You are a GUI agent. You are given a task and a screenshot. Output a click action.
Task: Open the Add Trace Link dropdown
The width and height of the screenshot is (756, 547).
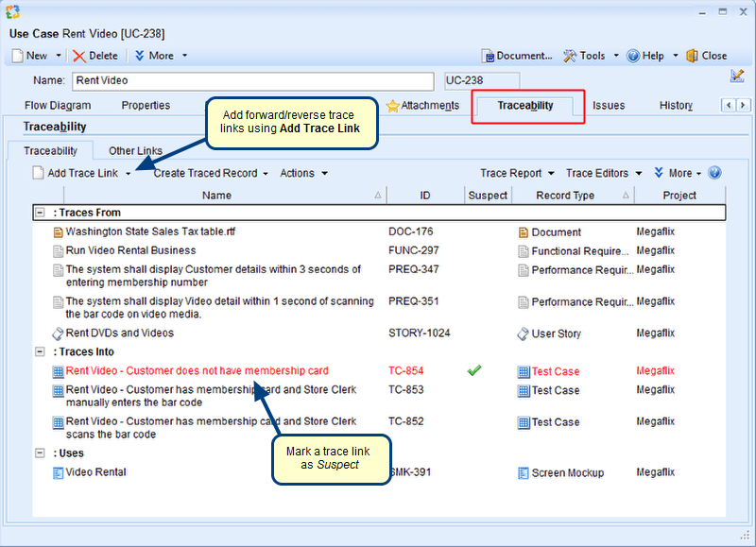coord(129,174)
